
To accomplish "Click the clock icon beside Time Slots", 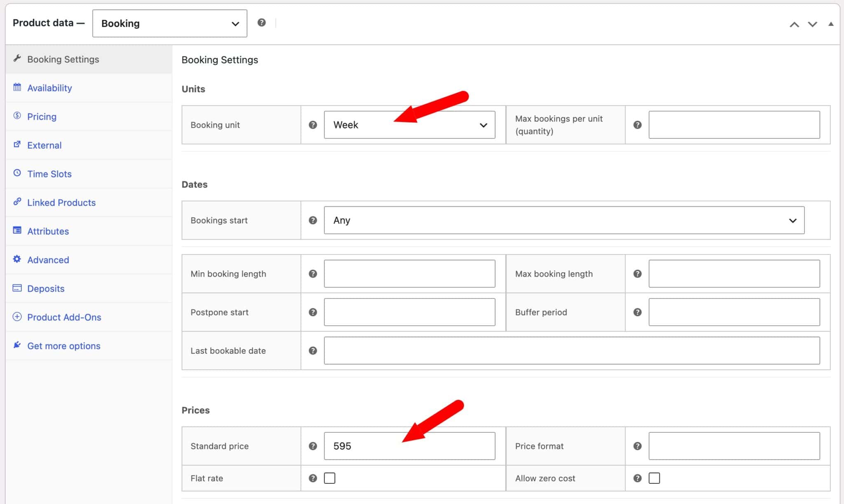I will (17, 173).
